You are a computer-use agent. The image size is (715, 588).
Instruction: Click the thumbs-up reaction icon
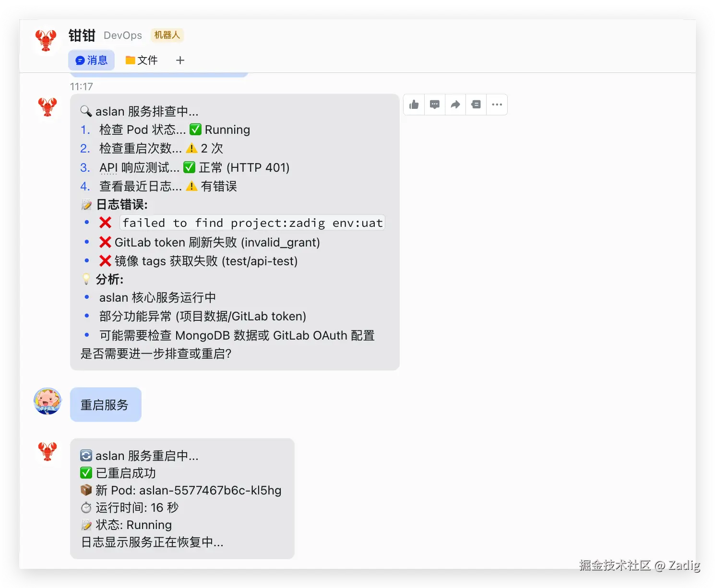point(414,105)
